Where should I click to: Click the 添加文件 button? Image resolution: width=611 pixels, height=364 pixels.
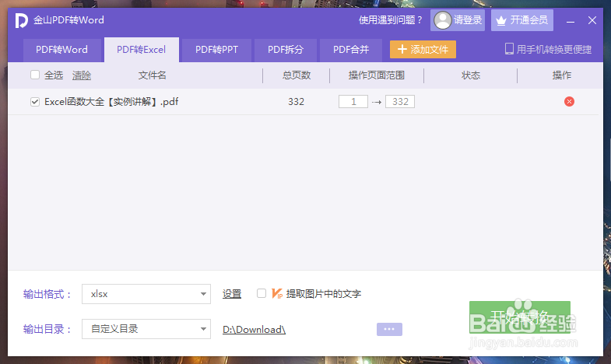tap(423, 50)
